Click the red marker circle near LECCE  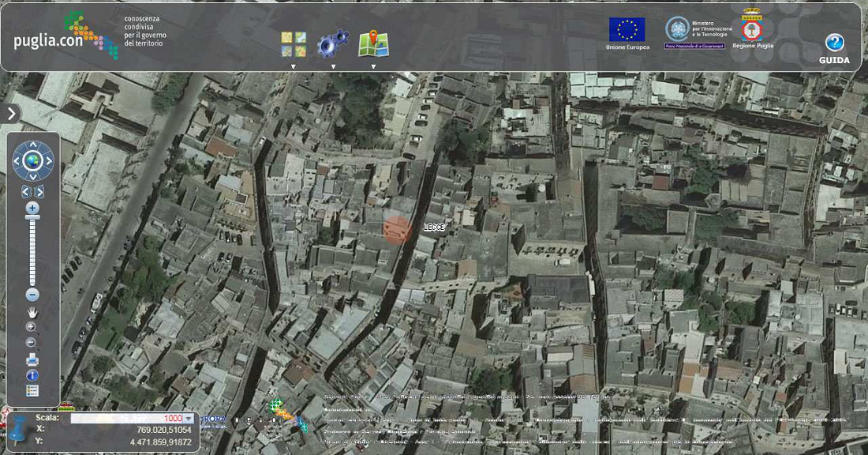pos(397,230)
